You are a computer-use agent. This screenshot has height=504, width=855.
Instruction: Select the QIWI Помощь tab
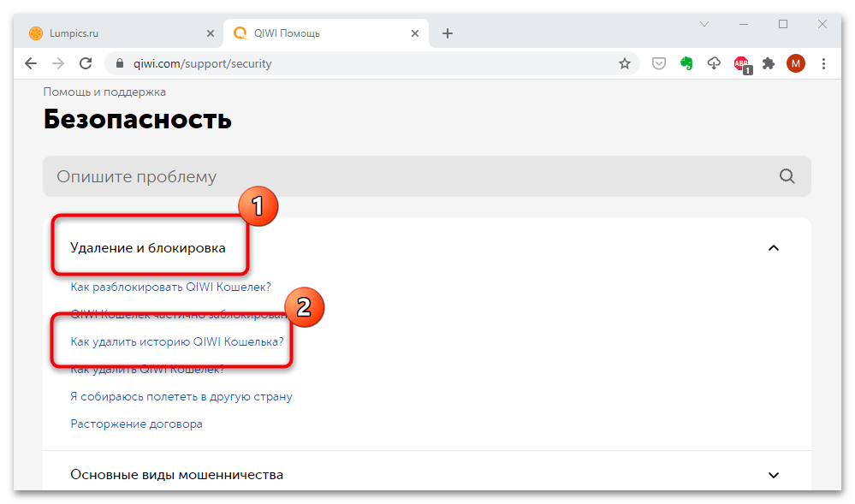point(326,33)
